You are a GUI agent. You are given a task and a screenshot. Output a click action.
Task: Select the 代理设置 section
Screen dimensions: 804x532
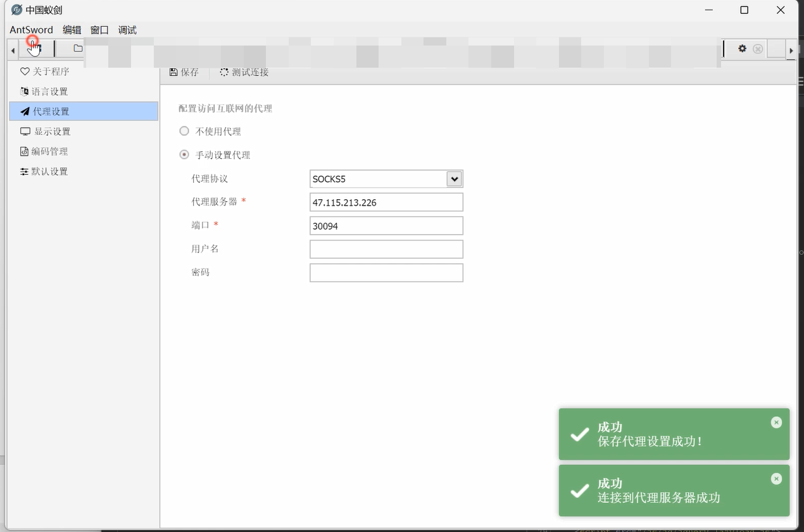84,111
